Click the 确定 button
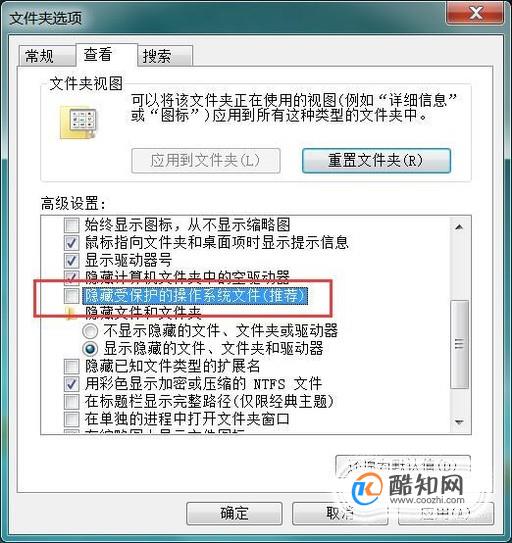This screenshot has width=512, height=543. coord(234,513)
